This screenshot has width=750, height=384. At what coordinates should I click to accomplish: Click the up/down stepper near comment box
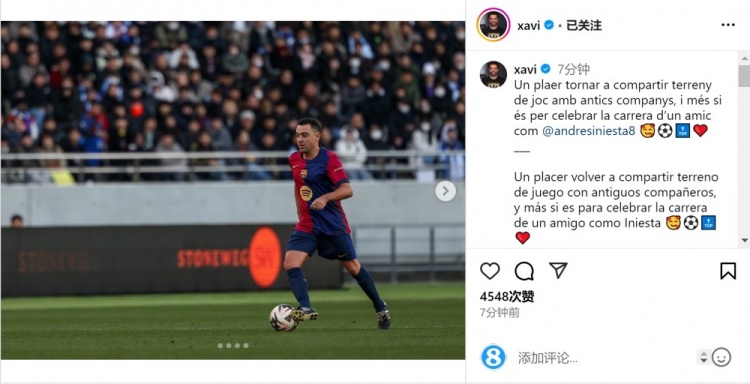[x=703, y=357]
